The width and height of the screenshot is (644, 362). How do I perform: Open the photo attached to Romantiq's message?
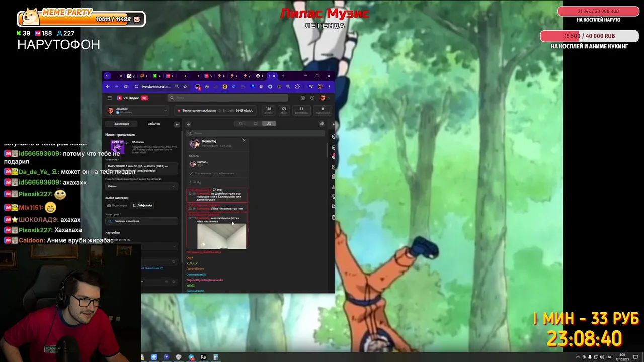click(x=222, y=236)
